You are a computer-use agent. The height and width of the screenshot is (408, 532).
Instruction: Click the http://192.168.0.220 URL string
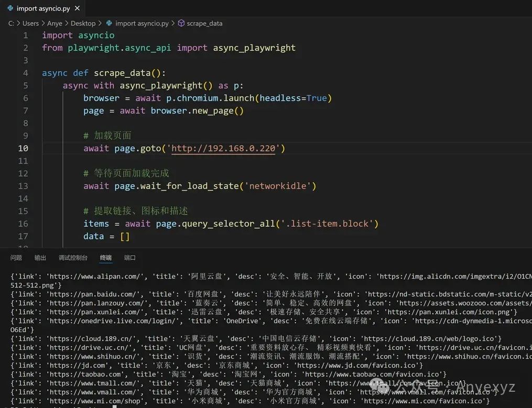223,148
